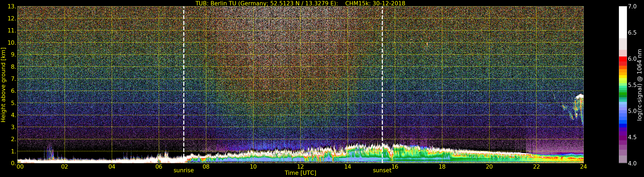Screen dimensions: 644x177
Task: Click the '10' time axis tick label
Action: (253, 166)
